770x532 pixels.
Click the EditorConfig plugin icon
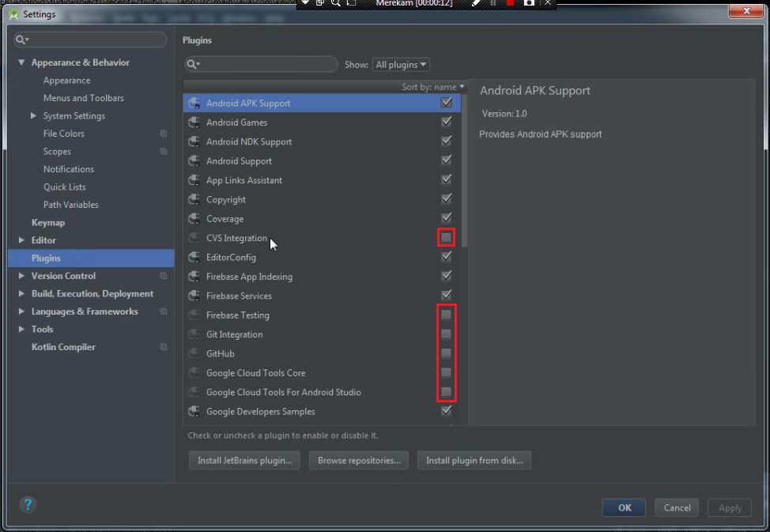[x=194, y=257]
